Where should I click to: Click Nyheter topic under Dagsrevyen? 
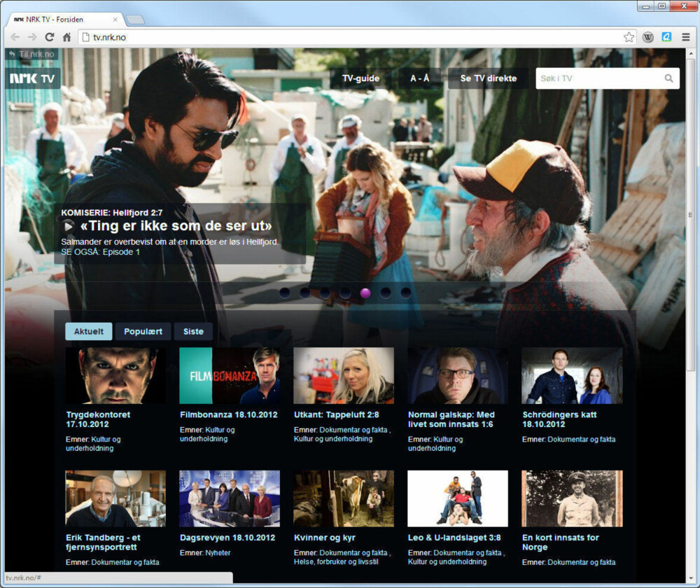point(218,553)
